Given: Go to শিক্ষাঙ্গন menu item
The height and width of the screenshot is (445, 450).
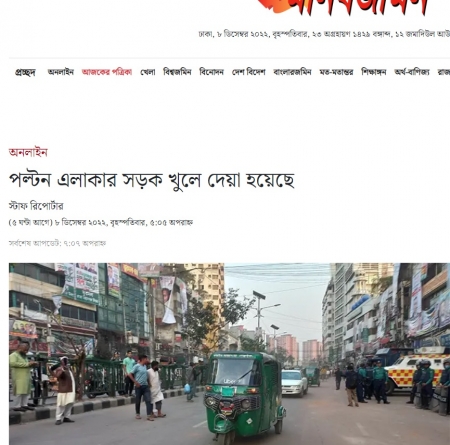Looking at the screenshot, I should pos(374,72).
